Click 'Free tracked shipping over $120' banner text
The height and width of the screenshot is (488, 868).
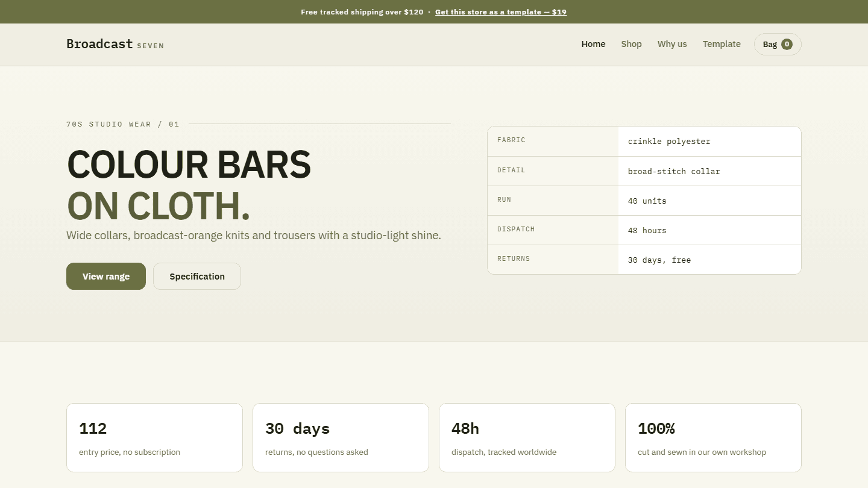(x=362, y=12)
